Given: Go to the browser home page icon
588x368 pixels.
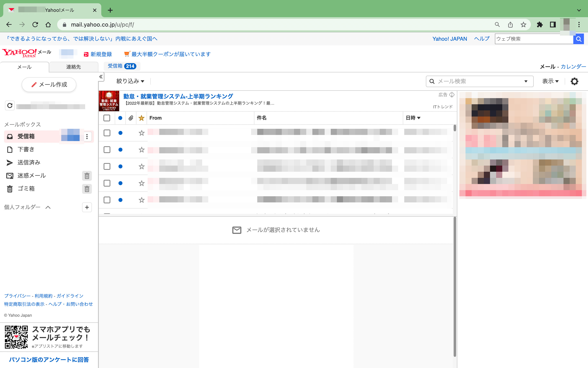Looking at the screenshot, I should (48, 25).
